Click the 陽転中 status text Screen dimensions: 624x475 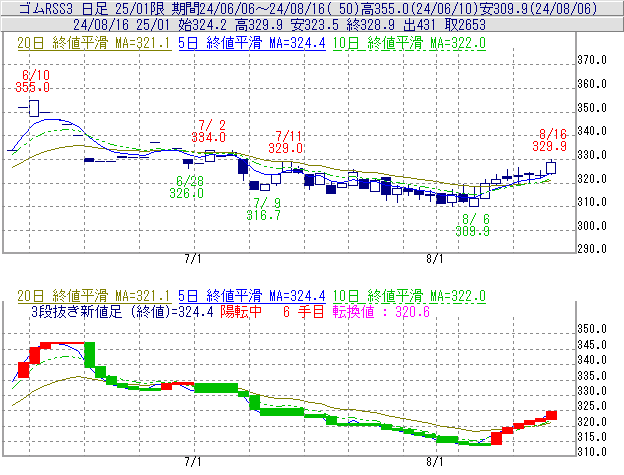pos(241,311)
